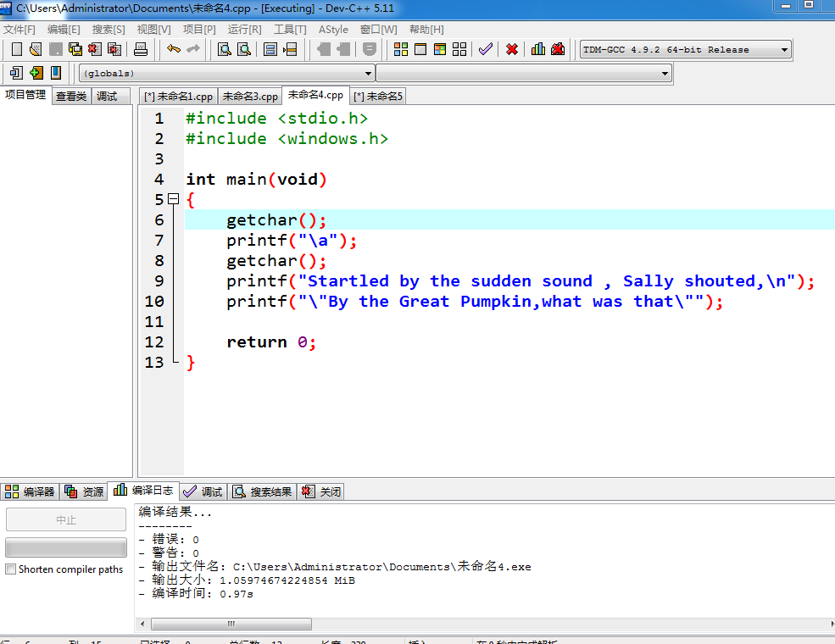Open the empty members dropdown beside globals
Image resolution: width=835 pixels, height=644 pixels.
(x=524, y=74)
